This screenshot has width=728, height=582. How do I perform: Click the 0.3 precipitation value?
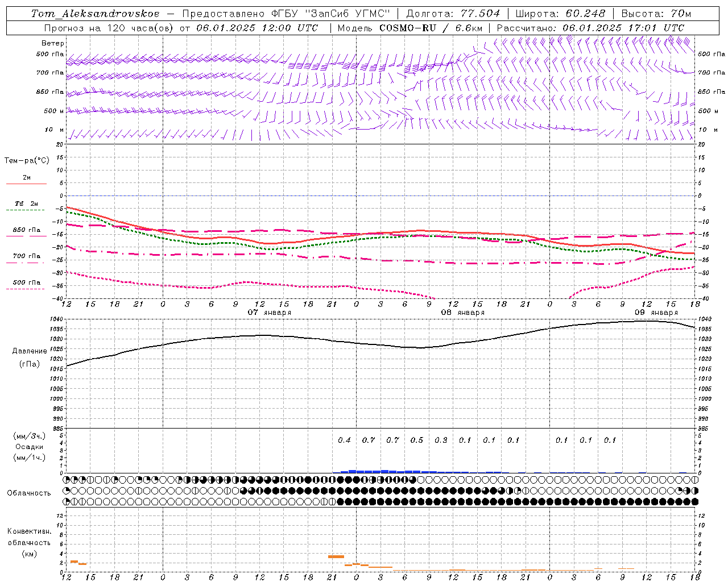pos(441,440)
